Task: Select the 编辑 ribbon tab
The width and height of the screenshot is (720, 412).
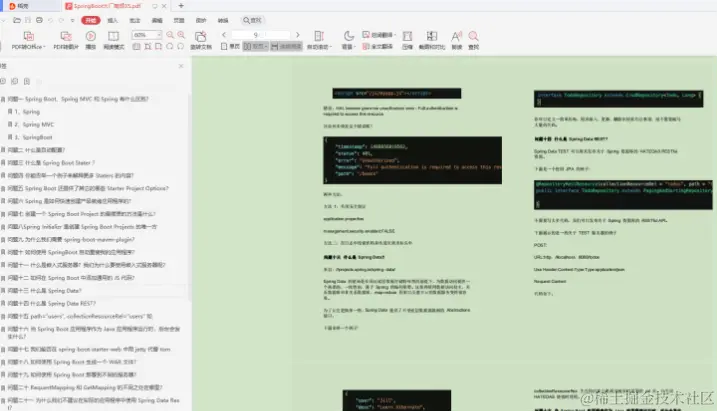Action: point(157,20)
